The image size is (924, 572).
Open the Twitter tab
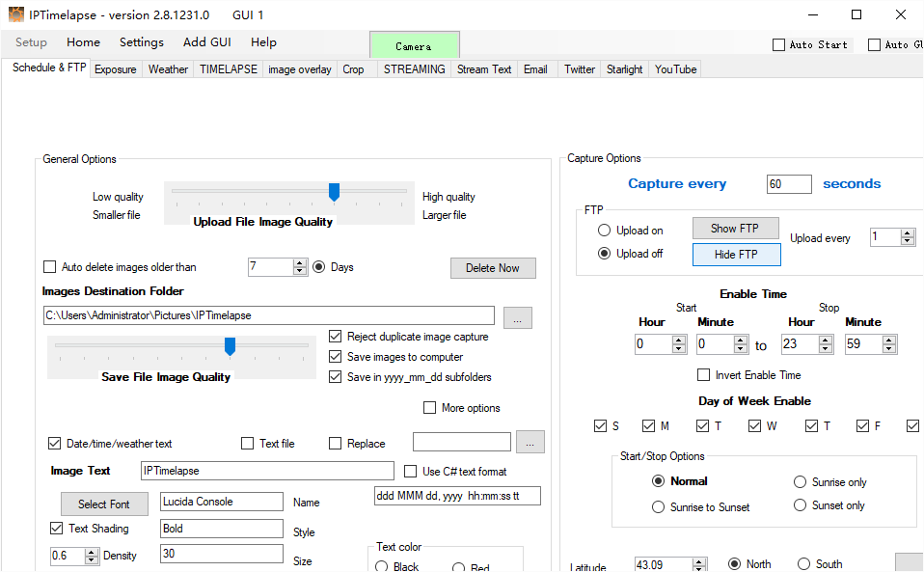(x=580, y=69)
